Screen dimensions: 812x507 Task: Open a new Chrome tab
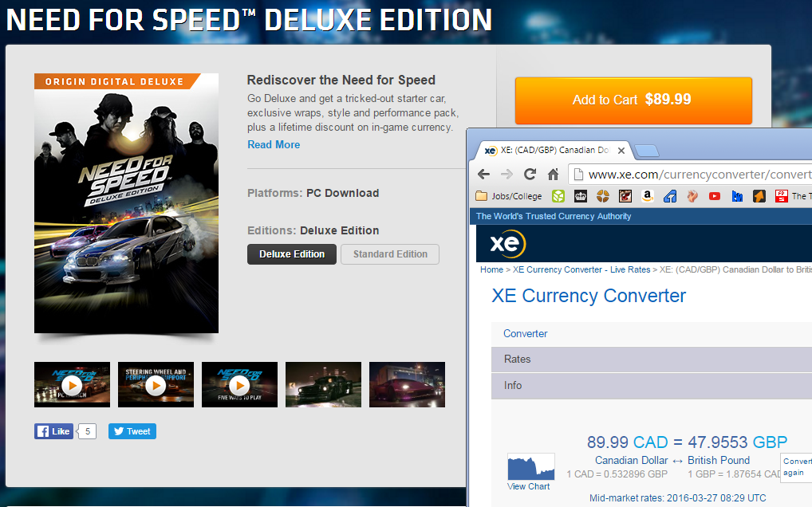coord(646,151)
